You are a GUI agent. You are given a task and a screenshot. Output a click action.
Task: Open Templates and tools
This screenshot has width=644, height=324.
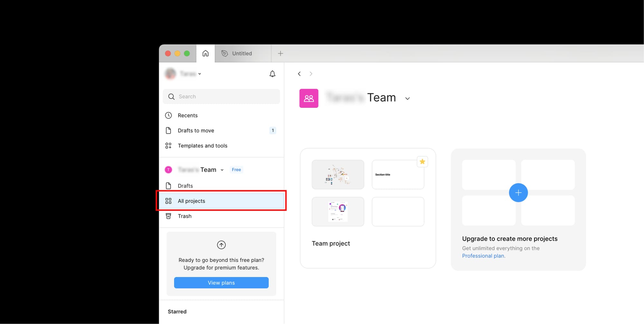coord(221,146)
